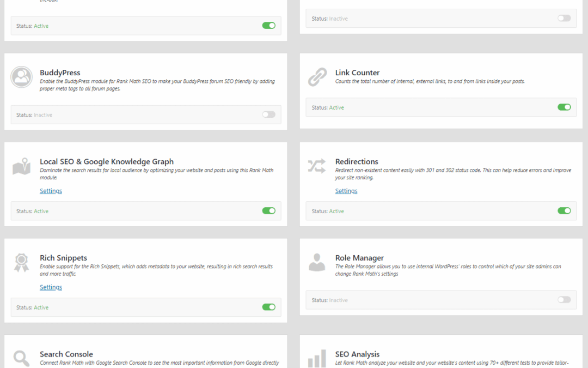Click the SEO Analysis heading
This screenshot has width=588, height=368.
[x=357, y=354]
